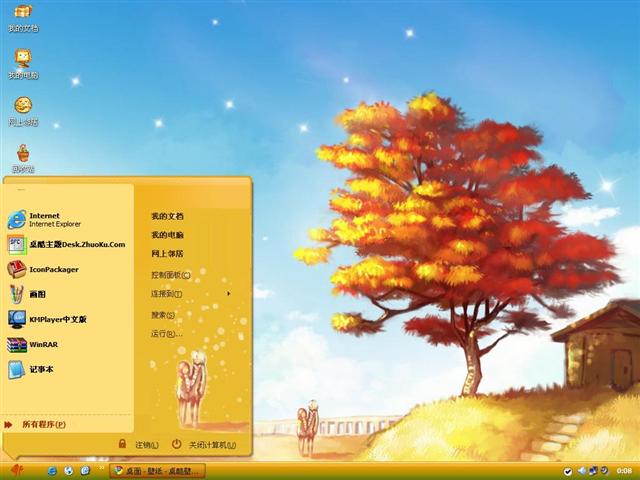Open the My Computer (我的电脑) desktop icon

23,64
